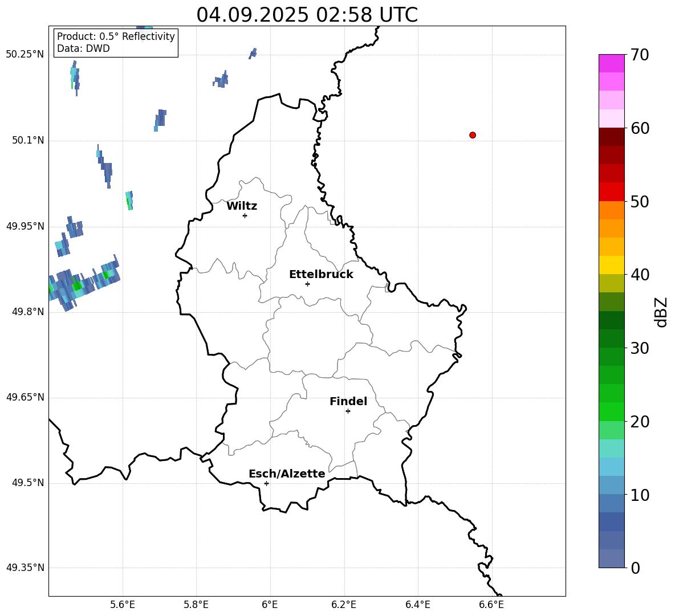Select the Wiltz city label
Image resolution: width=675 pixels, height=616 pixels.
click(242, 206)
